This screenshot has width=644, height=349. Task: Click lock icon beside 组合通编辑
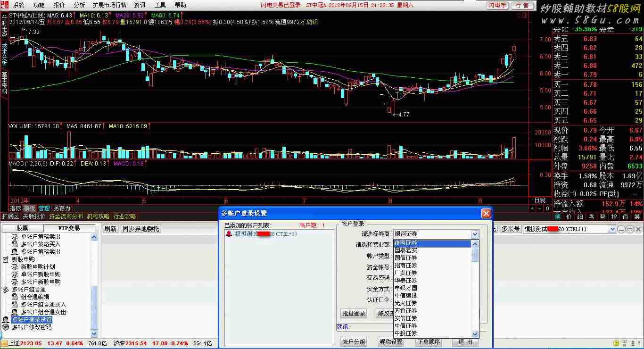(14, 297)
